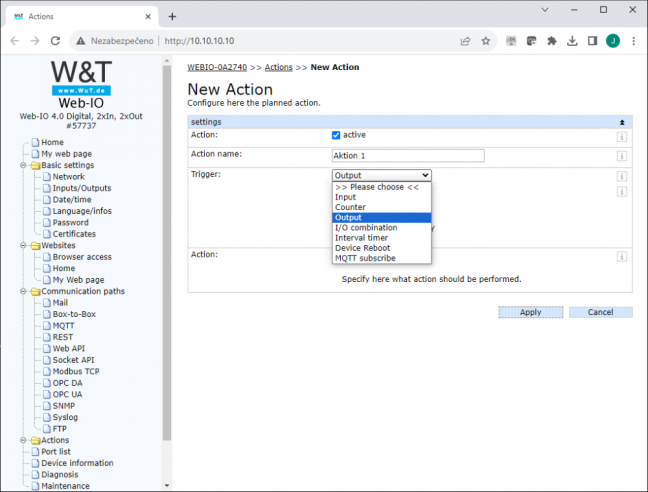Toggle the browser side panel icon
This screenshot has width=648, height=492.
click(592, 40)
